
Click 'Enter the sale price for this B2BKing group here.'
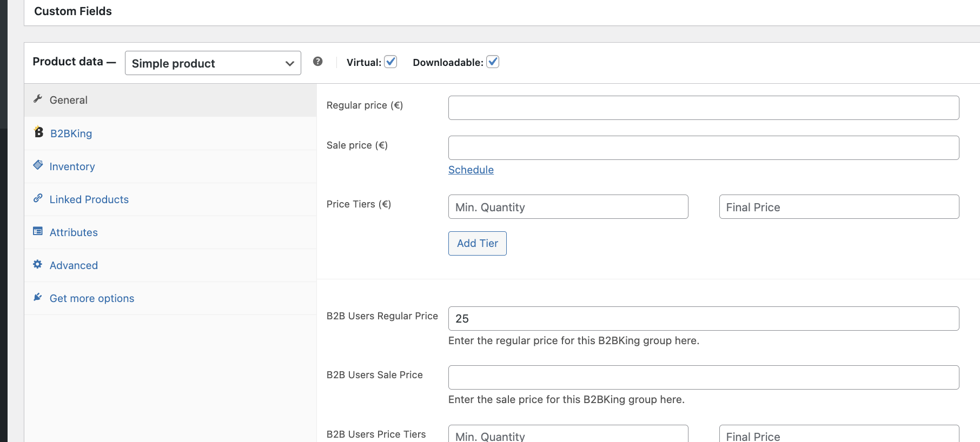566,399
